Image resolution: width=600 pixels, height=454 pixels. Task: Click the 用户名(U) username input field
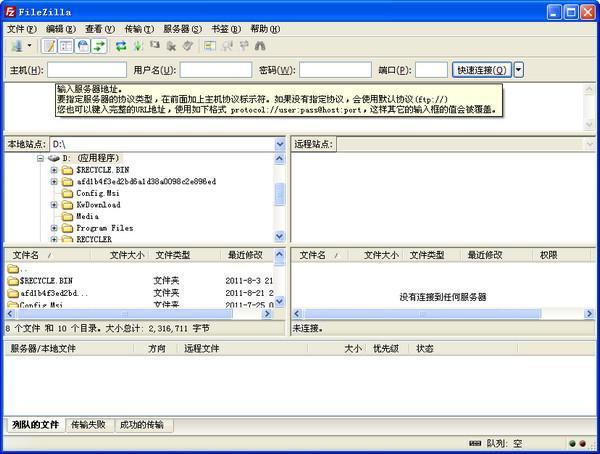coord(216,70)
